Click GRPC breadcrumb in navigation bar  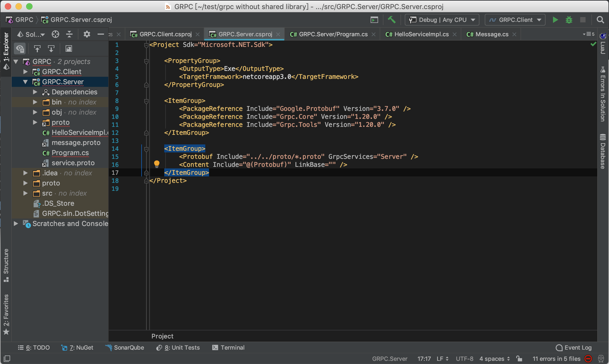pos(19,20)
